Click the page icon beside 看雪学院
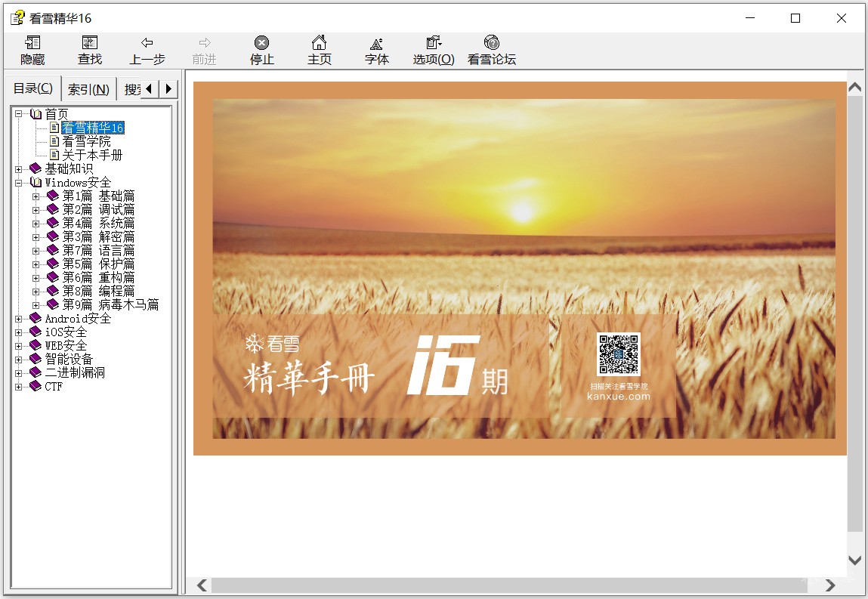 tap(54, 141)
